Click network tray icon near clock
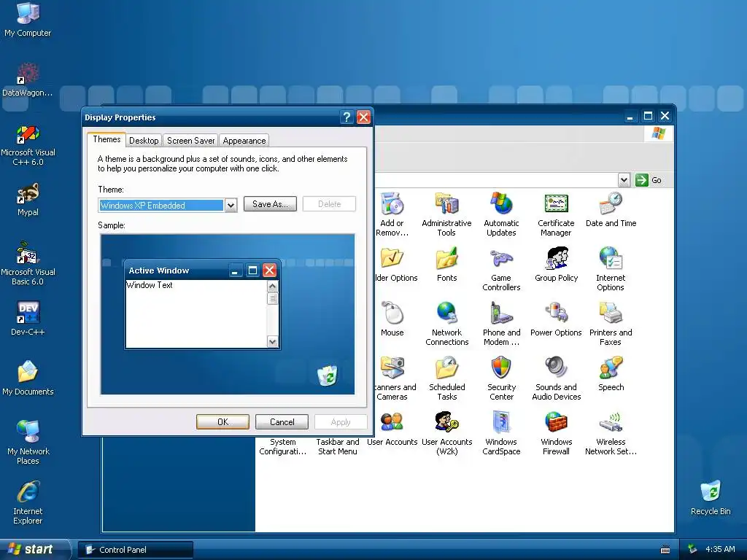747x560 pixels. tap(692, 549)
